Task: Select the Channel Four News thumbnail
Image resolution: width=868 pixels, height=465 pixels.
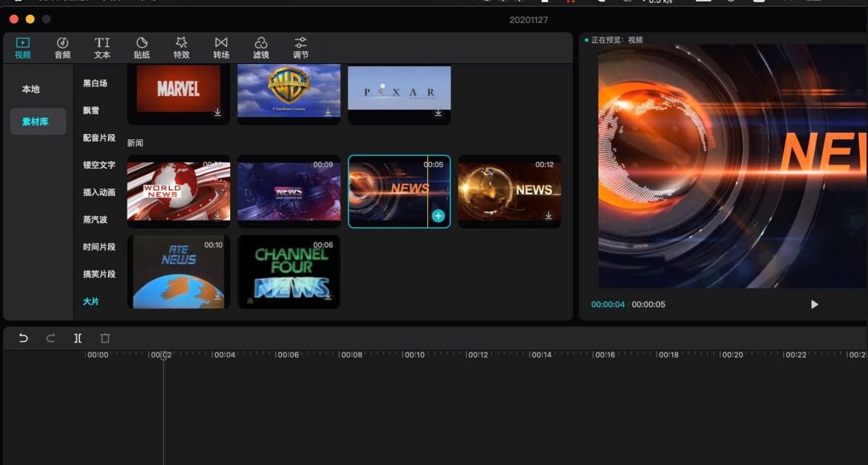Action: pos(289,271)
